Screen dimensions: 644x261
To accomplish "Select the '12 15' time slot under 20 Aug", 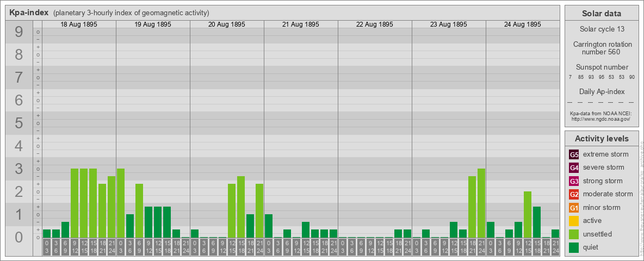I will 232,247.
